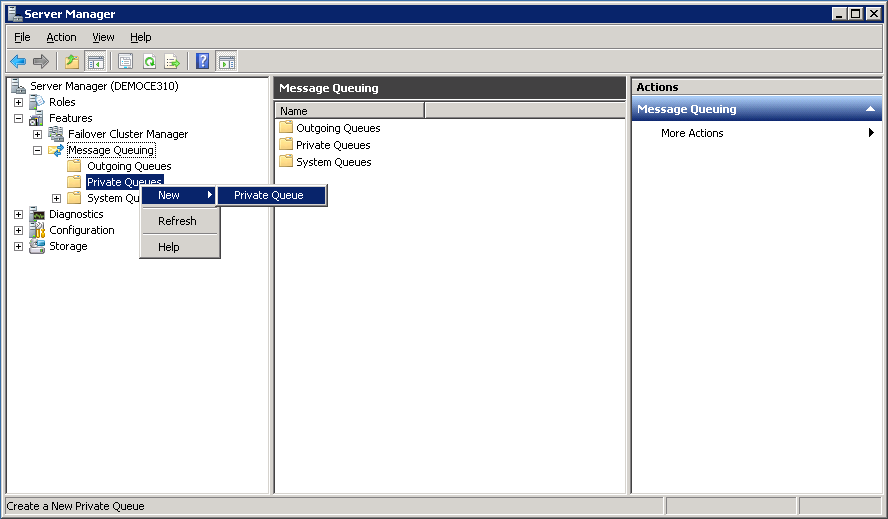Viewport: 888px width, 519px height.
Task: Select Refresh in the context menu
Action: 177,221
